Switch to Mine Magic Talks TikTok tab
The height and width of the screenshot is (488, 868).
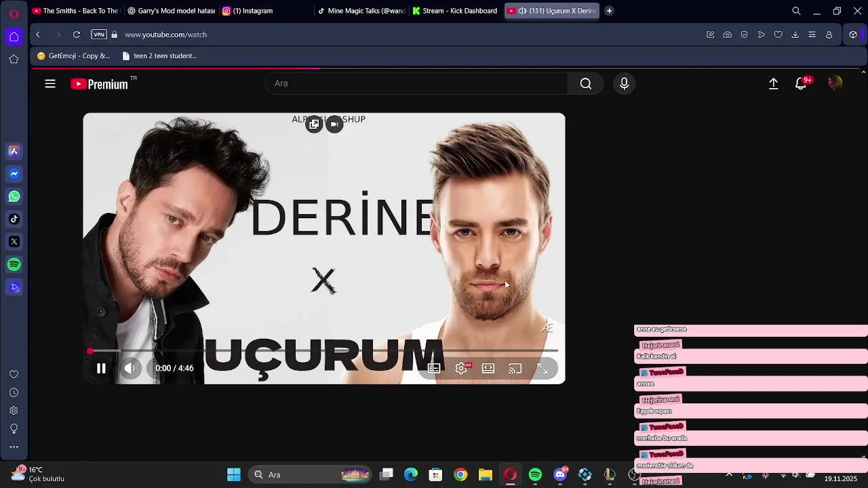[x=361, y=11]
